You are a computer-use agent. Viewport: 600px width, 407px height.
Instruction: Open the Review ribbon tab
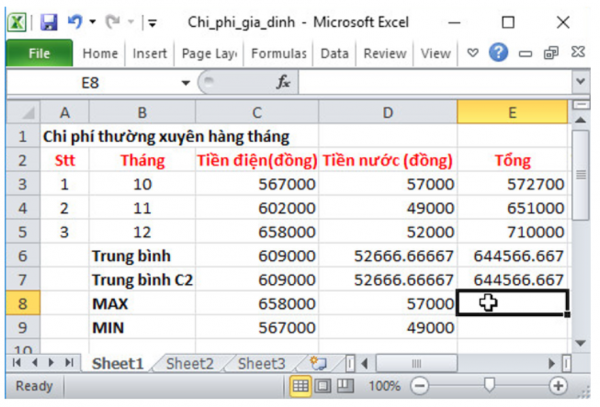click(385, 54)
